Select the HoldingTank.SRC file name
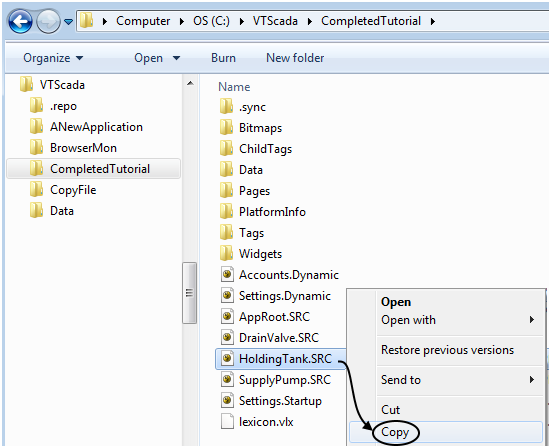 pyautogui.click(x=285, y=359)
